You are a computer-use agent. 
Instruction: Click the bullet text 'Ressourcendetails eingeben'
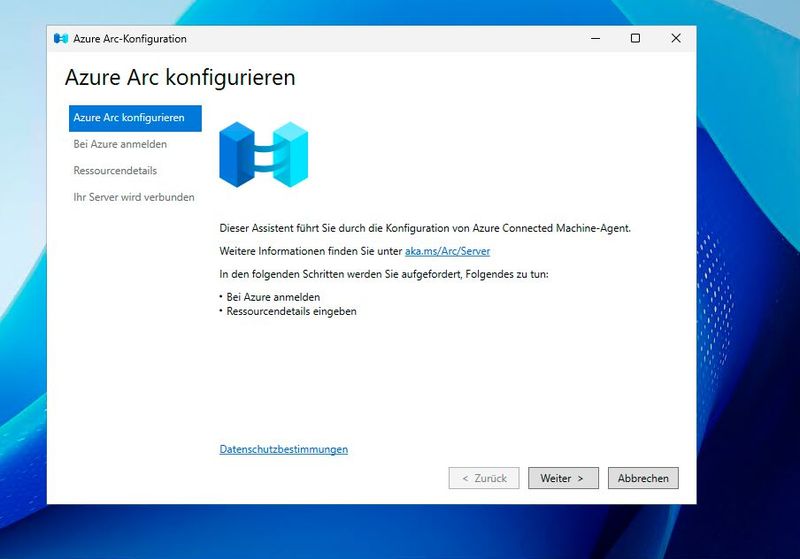291,312
